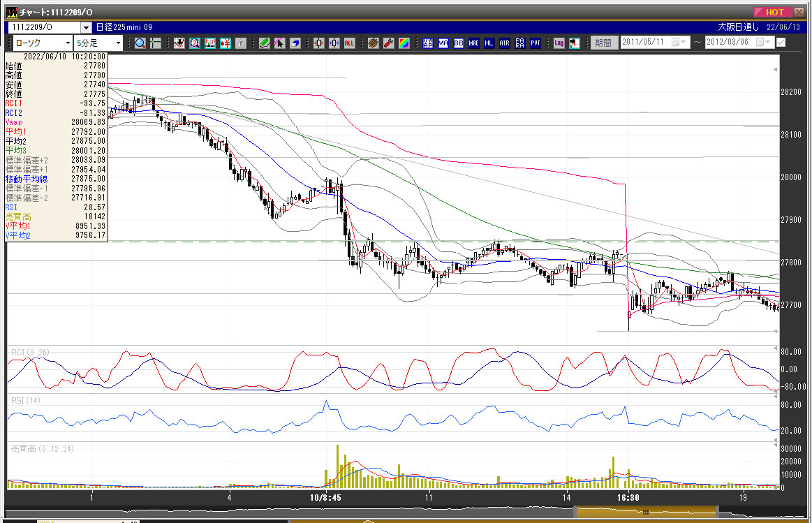812x523 pixels.
Task: Click the 標準偏差+2 row in data panel
Action: [x=55, y=160]
